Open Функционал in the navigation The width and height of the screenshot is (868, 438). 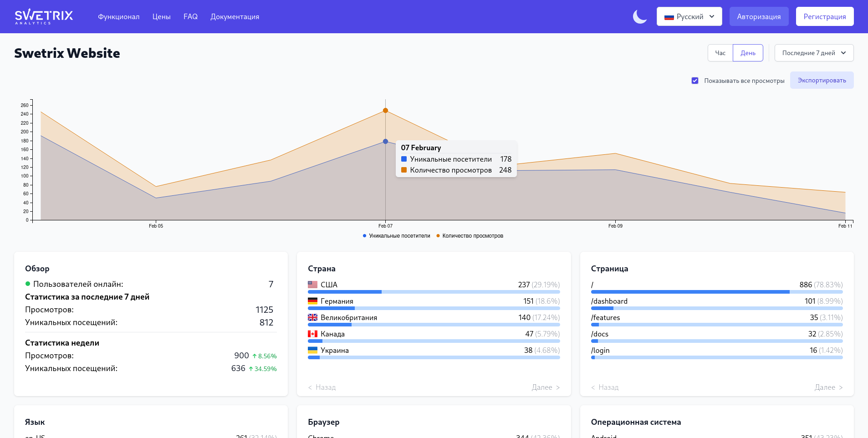(119, 16)
